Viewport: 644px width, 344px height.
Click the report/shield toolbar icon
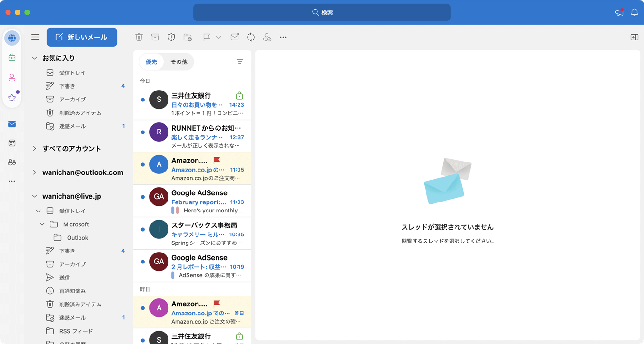point(171,37)
